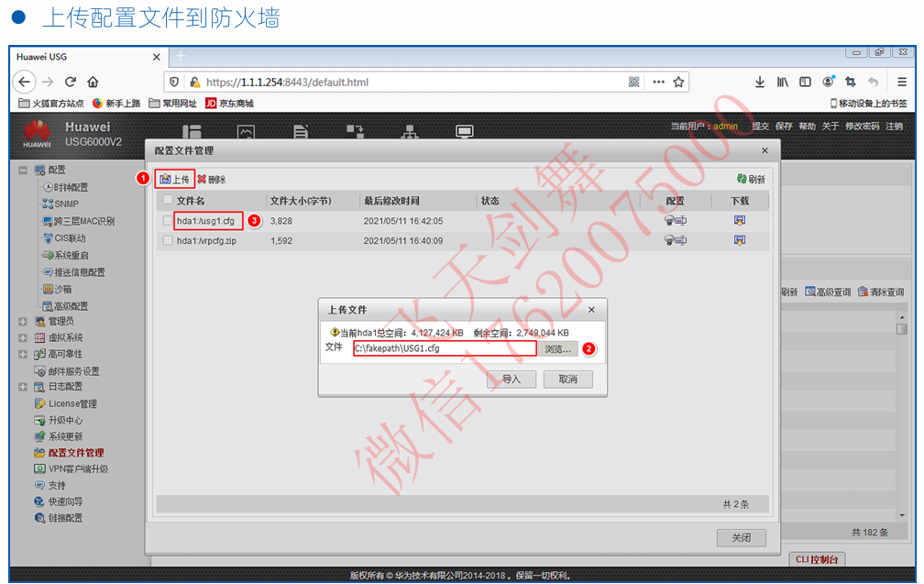Image resolution: width=924 pixels, height=584 pixels.
Task: Open the Firefox downloads arrow icon
Action: click(x=760, y=82)
